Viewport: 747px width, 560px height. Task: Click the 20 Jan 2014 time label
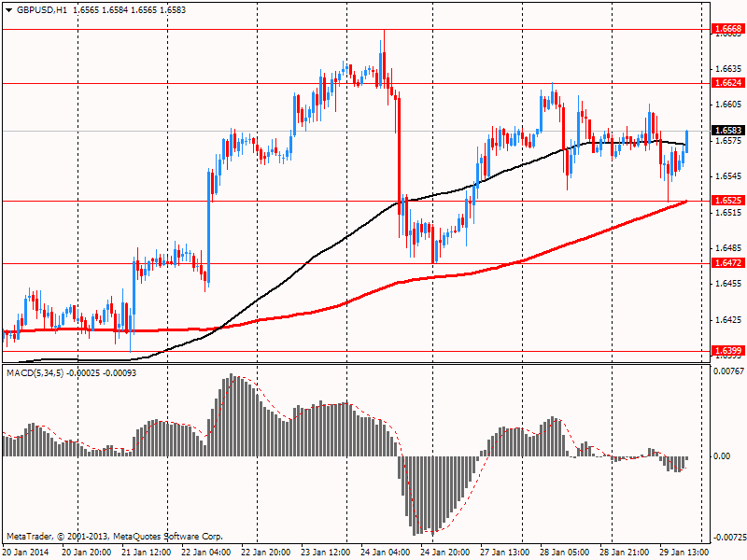pos(27,553)
